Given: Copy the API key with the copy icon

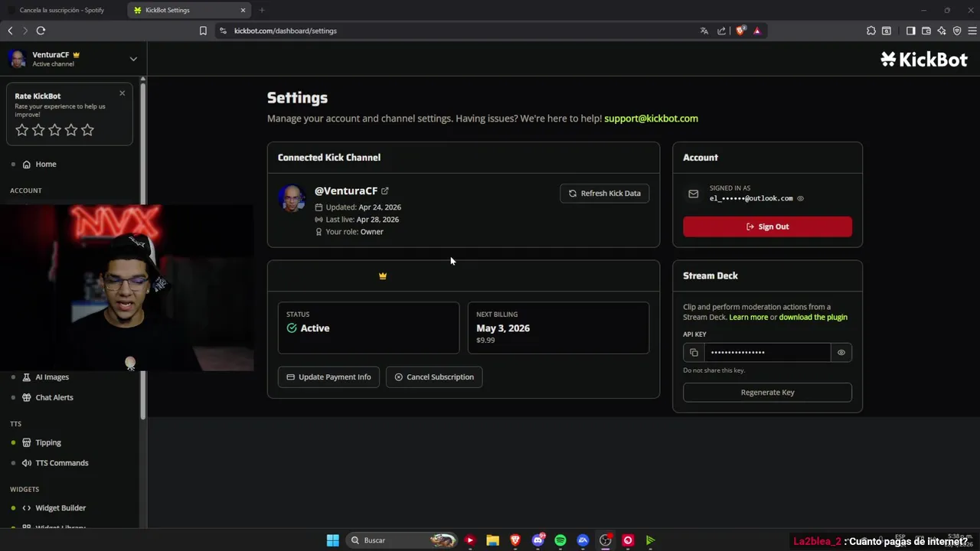Looking at the screenshot, I should point(694,352).
